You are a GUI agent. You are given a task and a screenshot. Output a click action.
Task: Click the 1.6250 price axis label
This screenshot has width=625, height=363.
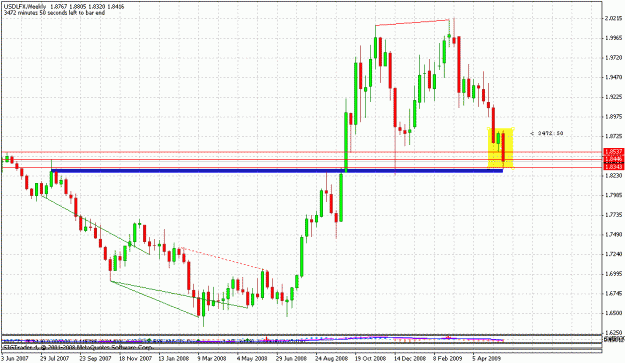[x=613, y=332]
